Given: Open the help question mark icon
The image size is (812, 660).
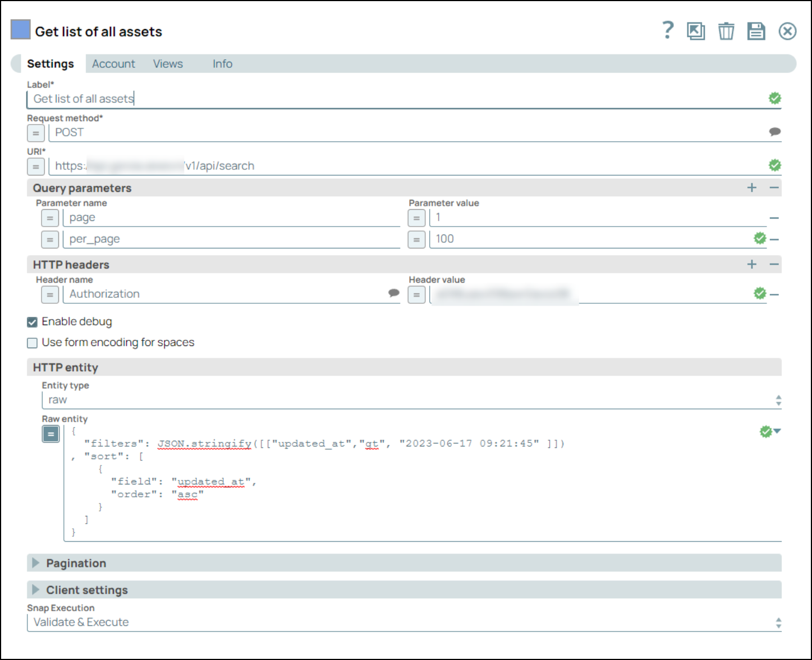Looking at the screenshot, I should tap(667, 30).
